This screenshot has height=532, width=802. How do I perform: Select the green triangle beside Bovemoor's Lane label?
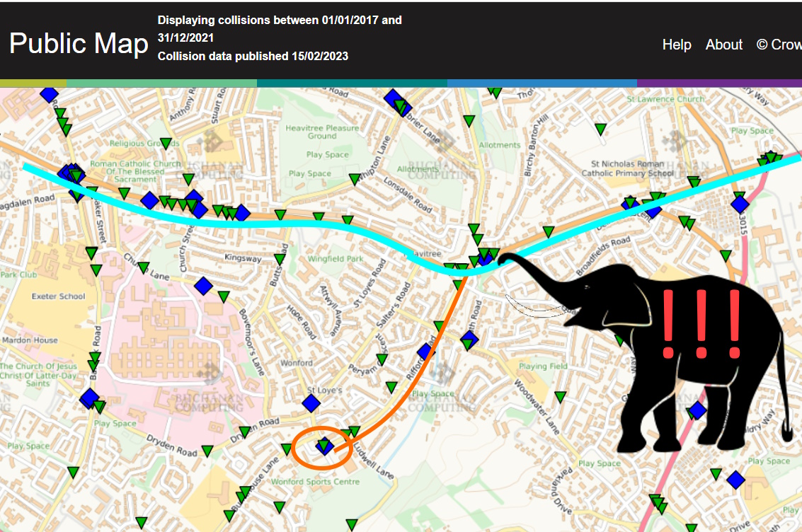(224, 296)
